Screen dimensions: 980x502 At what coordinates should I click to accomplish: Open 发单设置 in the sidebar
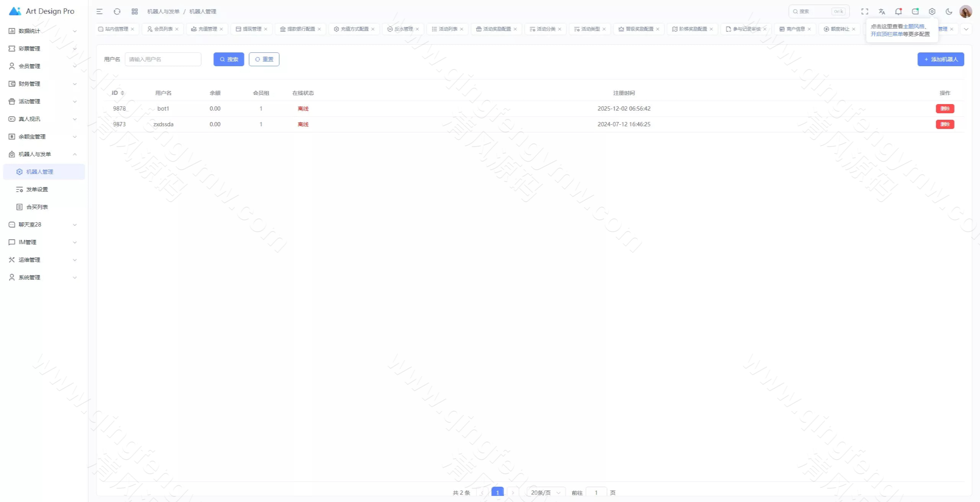click(37, 189)
